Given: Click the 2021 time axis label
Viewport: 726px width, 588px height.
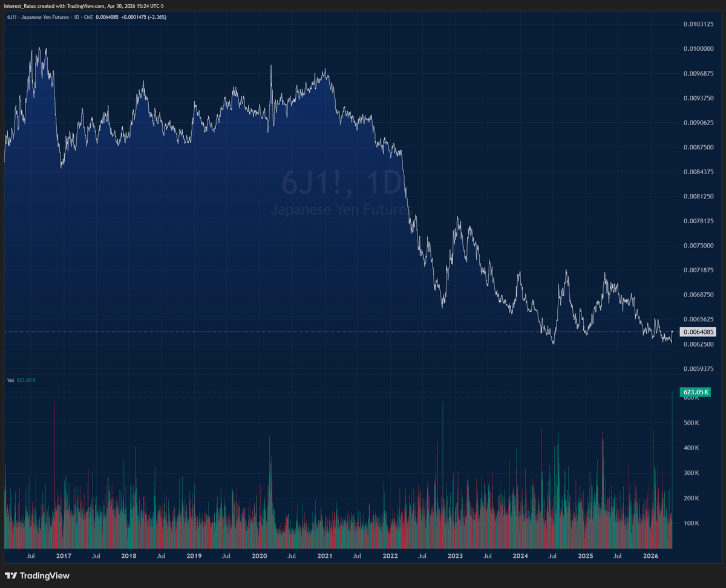Looking at the screenshot, I should pyautogui.click(x=324, y=556).
